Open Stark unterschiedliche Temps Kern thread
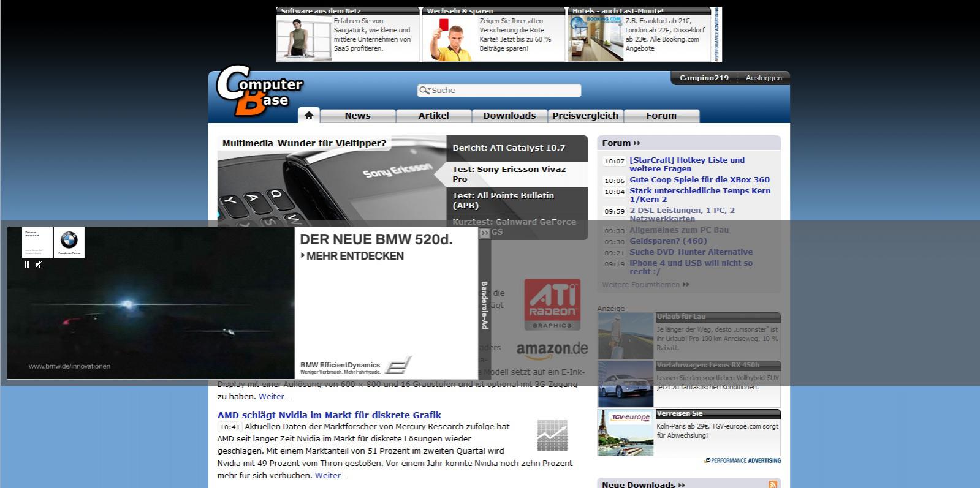The width and height of the screenshot is (980, 488). coord(700,195)
